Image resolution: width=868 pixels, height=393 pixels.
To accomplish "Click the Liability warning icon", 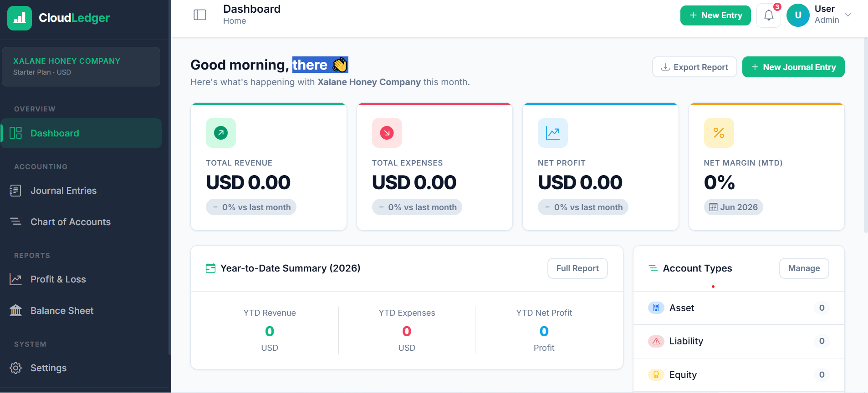I will (656, 341).
